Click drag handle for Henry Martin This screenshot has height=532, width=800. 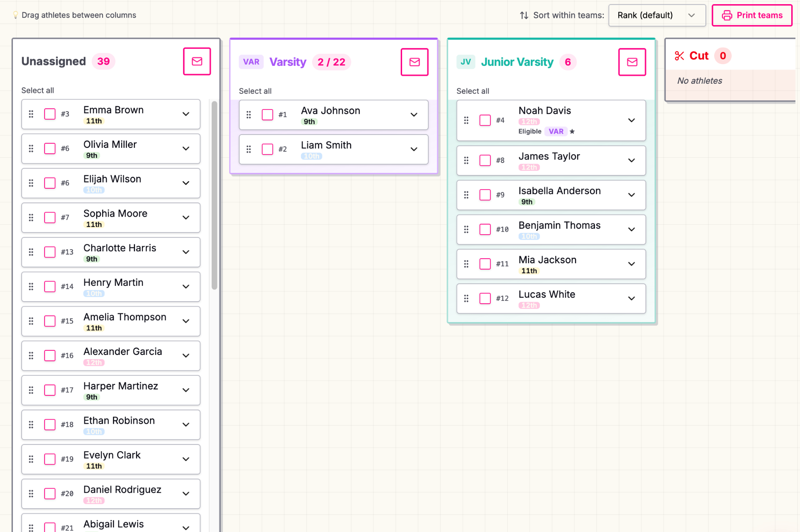pos(31,287)
